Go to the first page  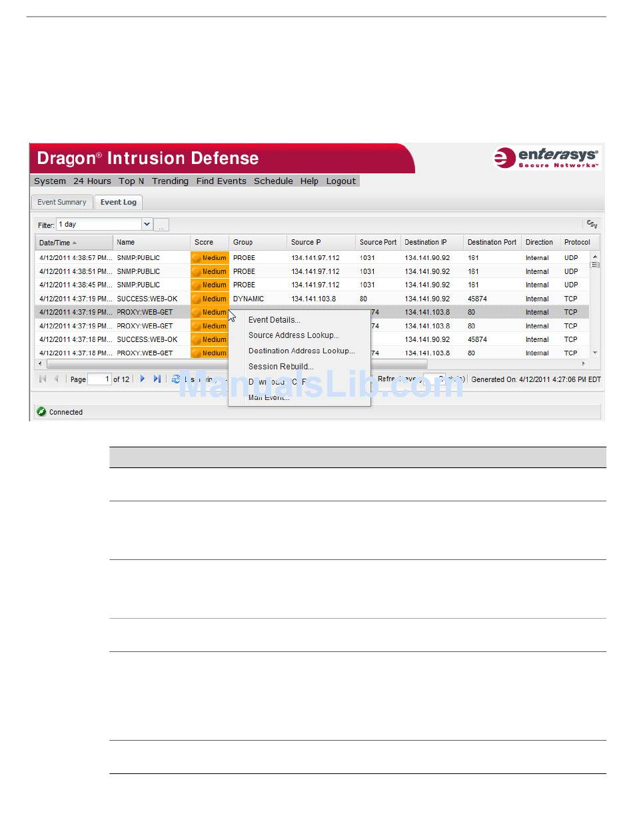coord(43,379)
